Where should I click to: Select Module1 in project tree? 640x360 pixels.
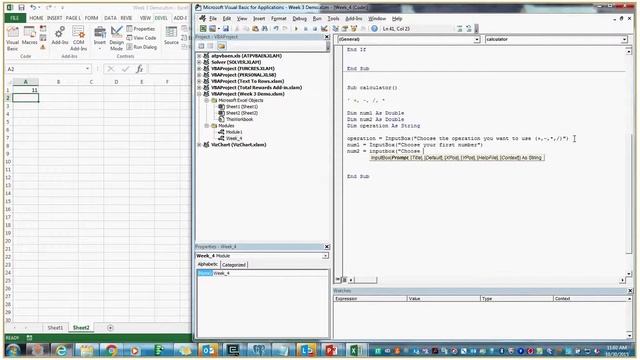[234, 132]
